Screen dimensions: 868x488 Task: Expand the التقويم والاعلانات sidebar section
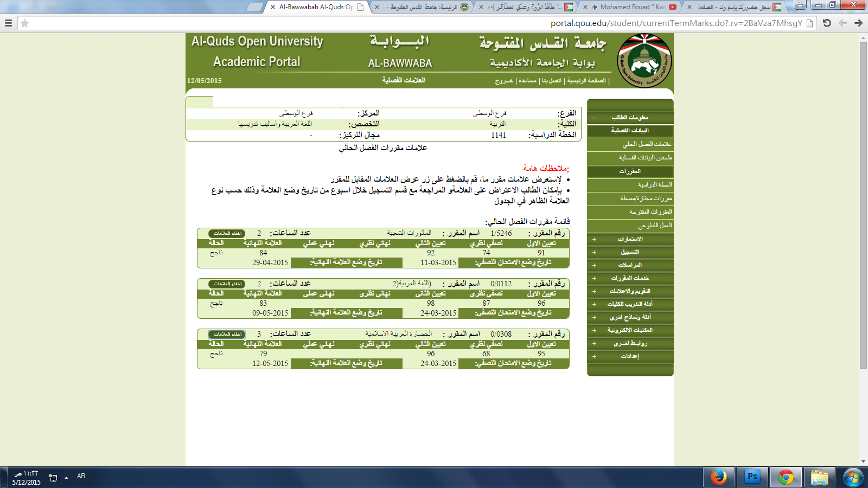(x=630, y=291)
